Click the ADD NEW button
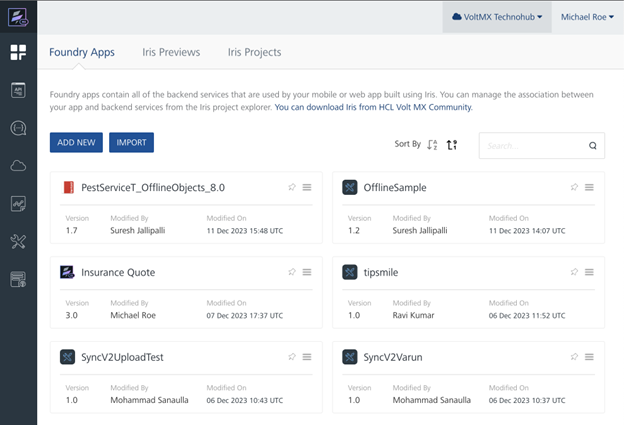Viewport: 624px width, 425px height. [x=76, y=143]
